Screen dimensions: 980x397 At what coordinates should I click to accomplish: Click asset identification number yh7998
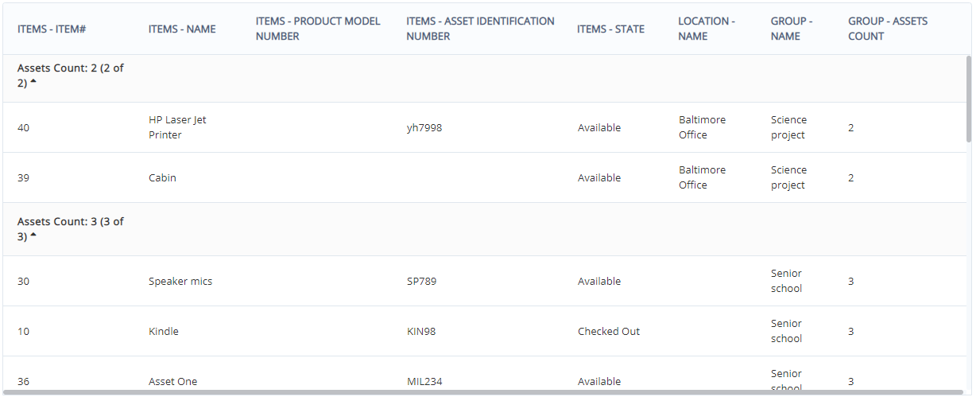click(x=424, y=128)
